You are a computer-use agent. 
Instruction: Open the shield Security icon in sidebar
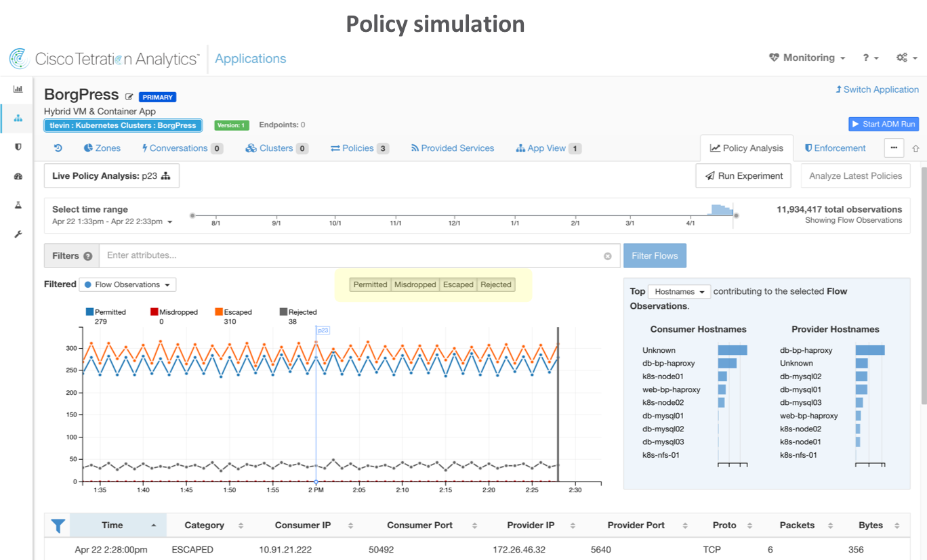point(18,147)
